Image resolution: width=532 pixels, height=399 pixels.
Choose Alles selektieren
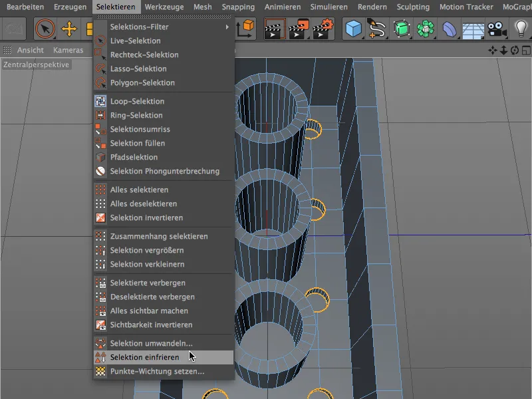pos(164,190)
